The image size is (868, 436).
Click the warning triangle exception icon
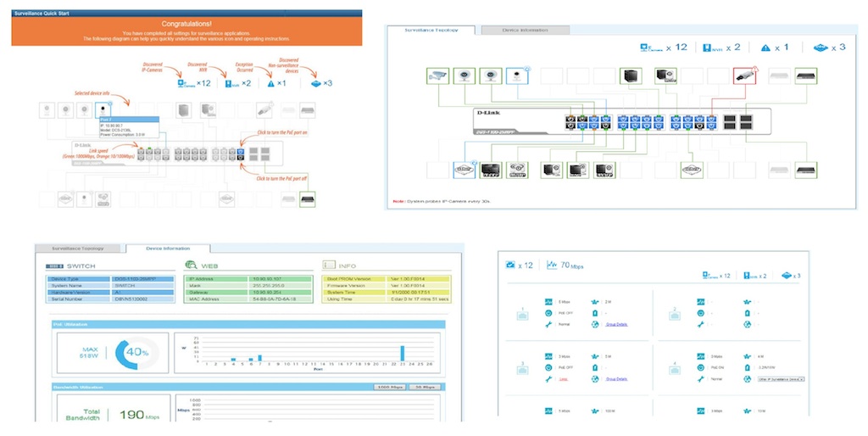coord(765,48)
